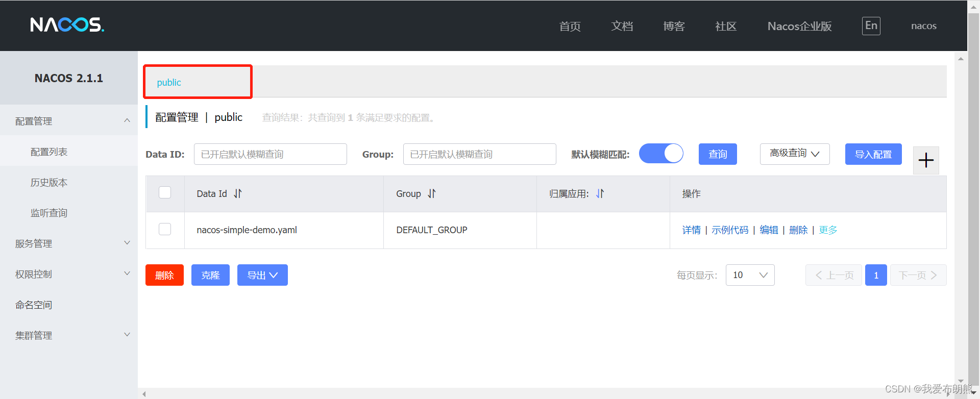
Task: Expand the 权限控制 sidebar menu
Action: pyautogui.click(x=69, y=274)
